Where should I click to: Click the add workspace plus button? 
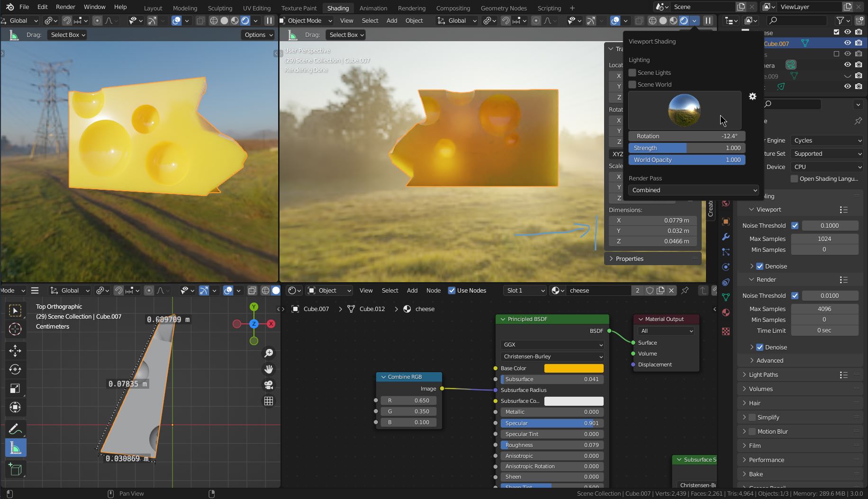point(572,8)
